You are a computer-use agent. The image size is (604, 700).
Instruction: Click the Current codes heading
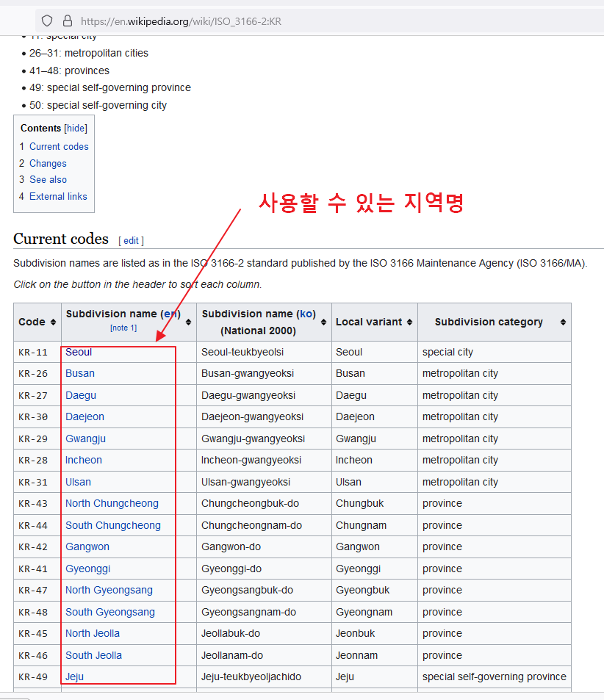61,239
